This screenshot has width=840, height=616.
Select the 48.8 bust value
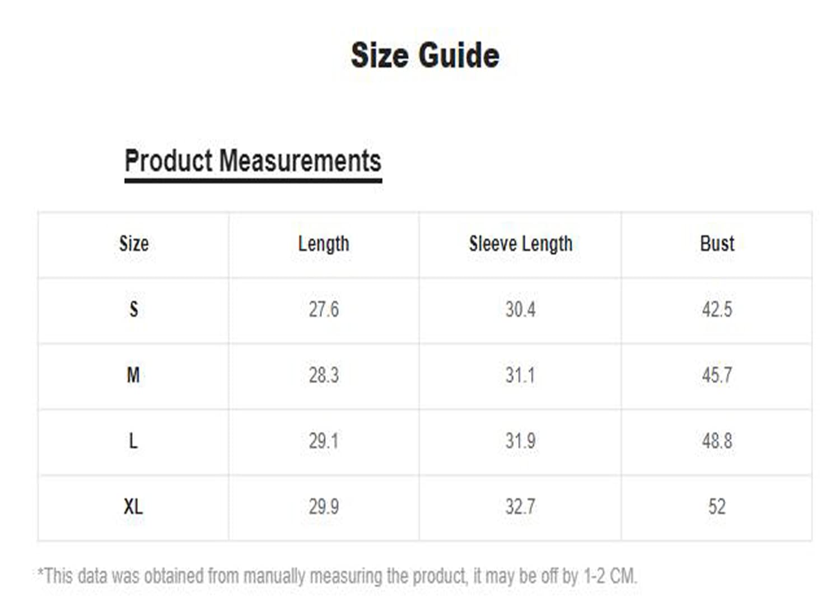tap(717, 441)
